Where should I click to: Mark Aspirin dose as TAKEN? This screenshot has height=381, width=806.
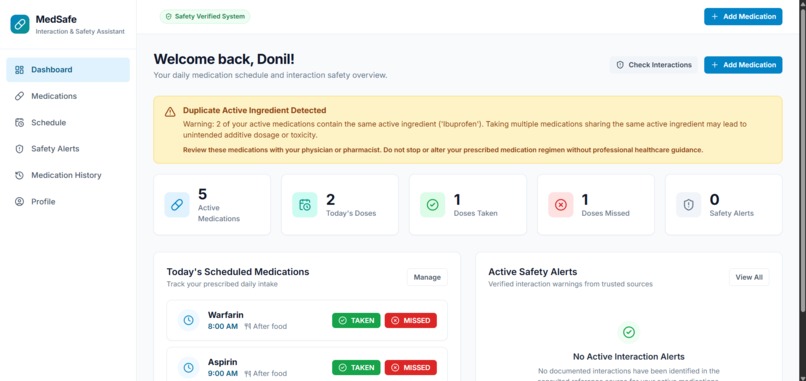click(x=356, y=368)
